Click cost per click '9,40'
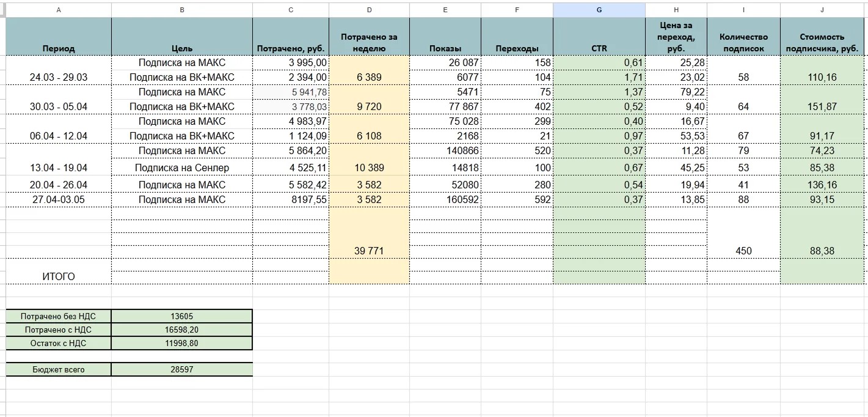This screenshot has height=417, width=868. point(676,106)
